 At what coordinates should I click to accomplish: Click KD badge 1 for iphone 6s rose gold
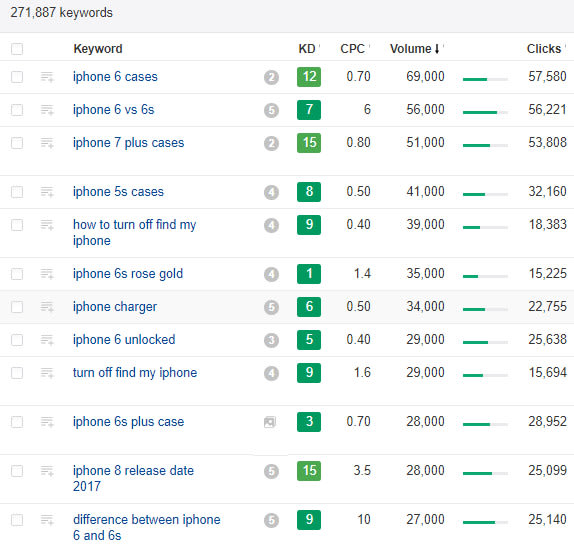[309, 274]
